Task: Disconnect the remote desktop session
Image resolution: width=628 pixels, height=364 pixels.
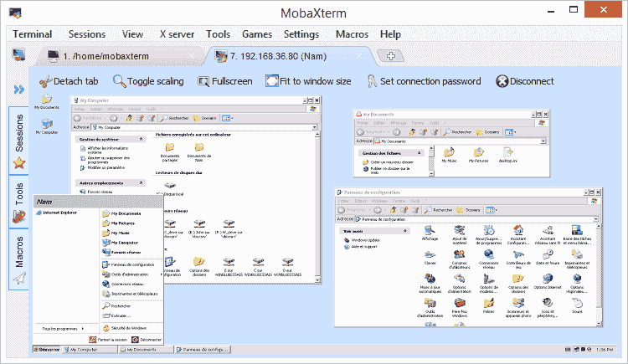Action: (502, 81)
